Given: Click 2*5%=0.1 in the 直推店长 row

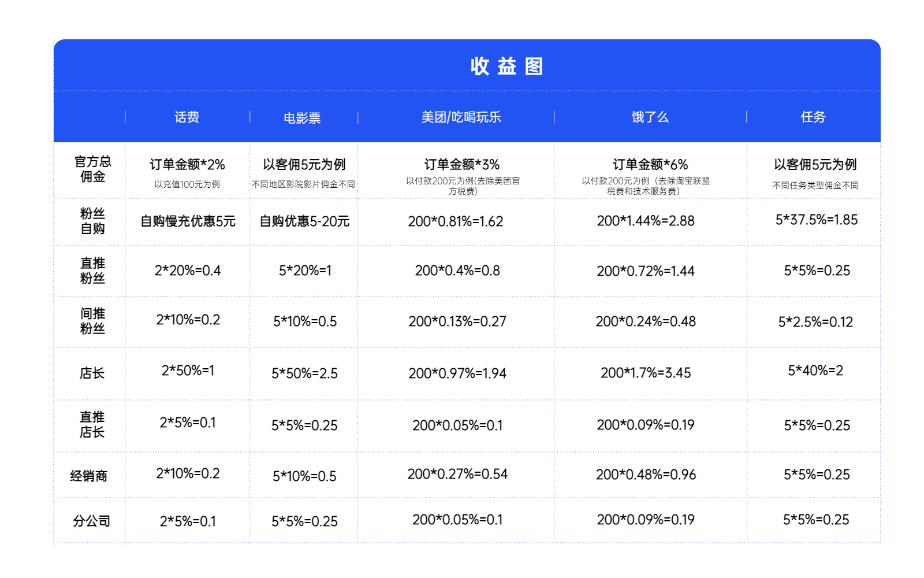Looking at the screenshot, I should pos(188,423).
